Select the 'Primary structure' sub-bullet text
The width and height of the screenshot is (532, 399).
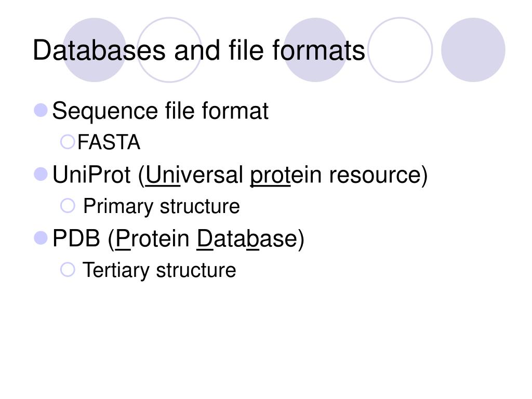point(162,207)
